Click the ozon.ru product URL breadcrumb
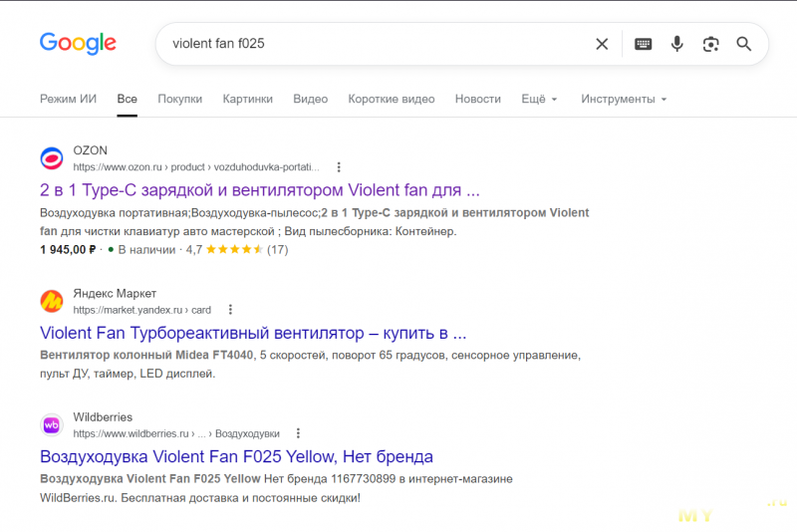The width and height of the screenshot is (797, 532). [196, 167]
